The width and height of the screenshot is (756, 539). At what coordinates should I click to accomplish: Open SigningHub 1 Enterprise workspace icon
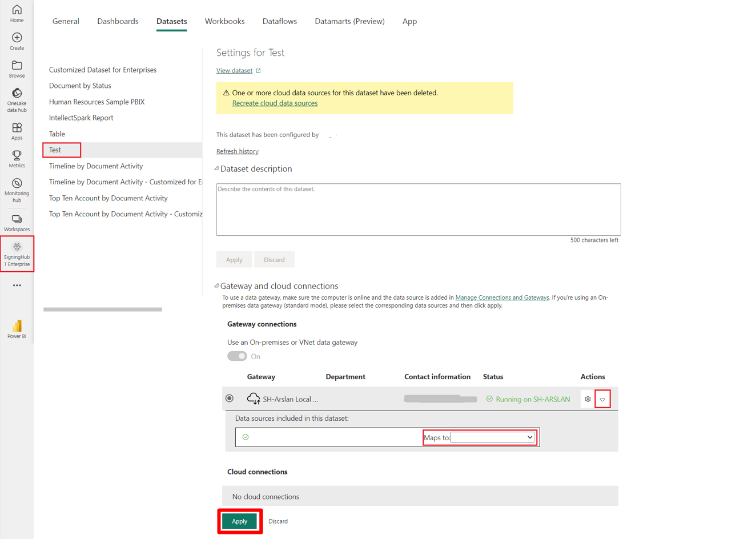(17, 247)
